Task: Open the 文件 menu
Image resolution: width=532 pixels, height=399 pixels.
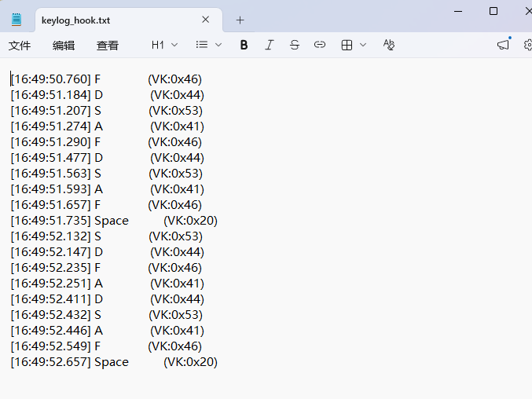Action: tap(20, 45)
